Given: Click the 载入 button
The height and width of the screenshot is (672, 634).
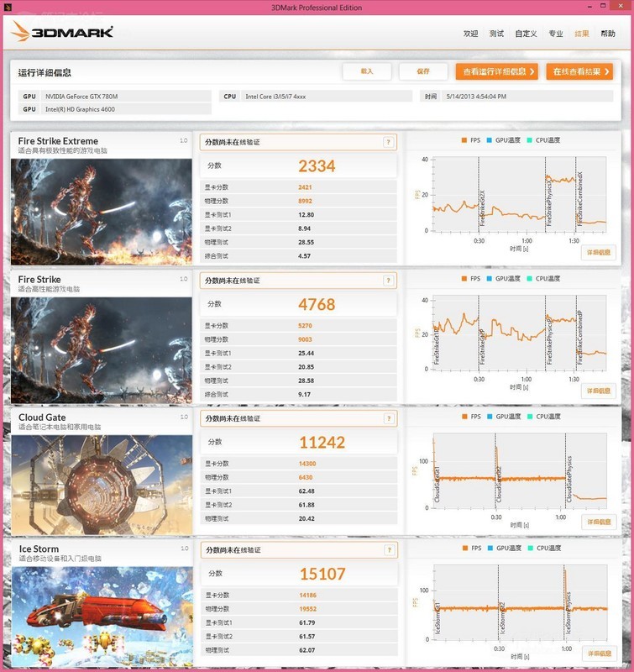Looking at the screenshot, I should [x=367, y=71].
